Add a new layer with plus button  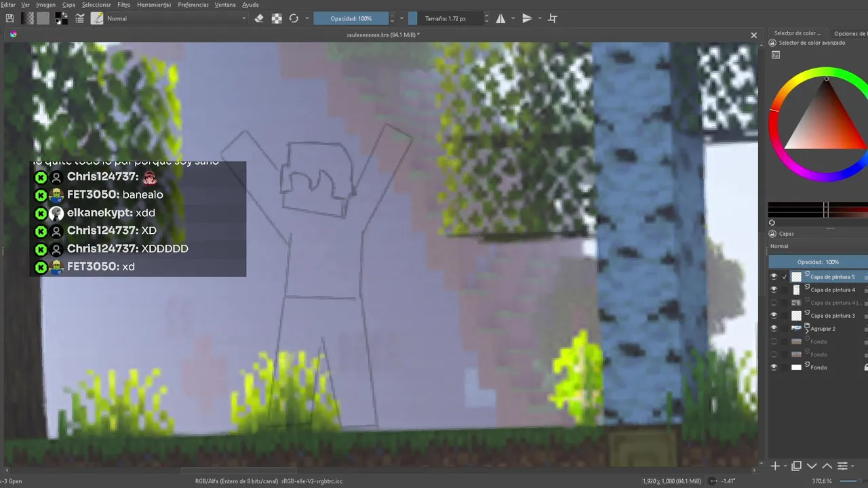coord(776,466)
